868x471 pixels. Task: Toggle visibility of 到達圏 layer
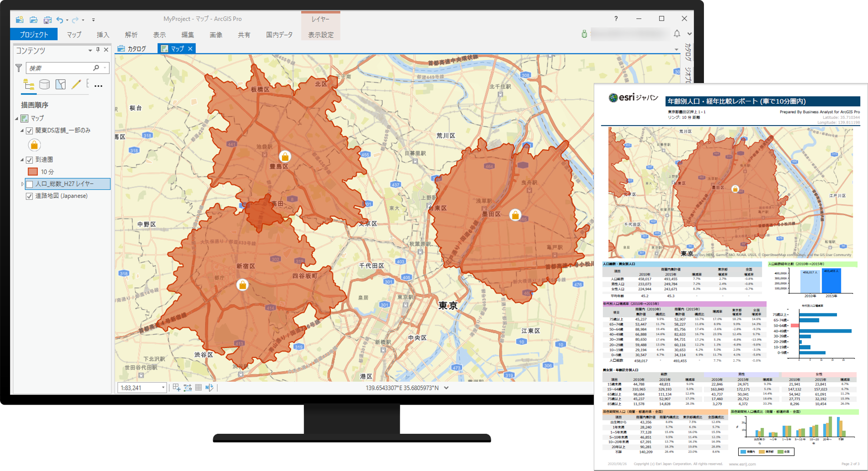pyautogui.click(x=30, y=159)
